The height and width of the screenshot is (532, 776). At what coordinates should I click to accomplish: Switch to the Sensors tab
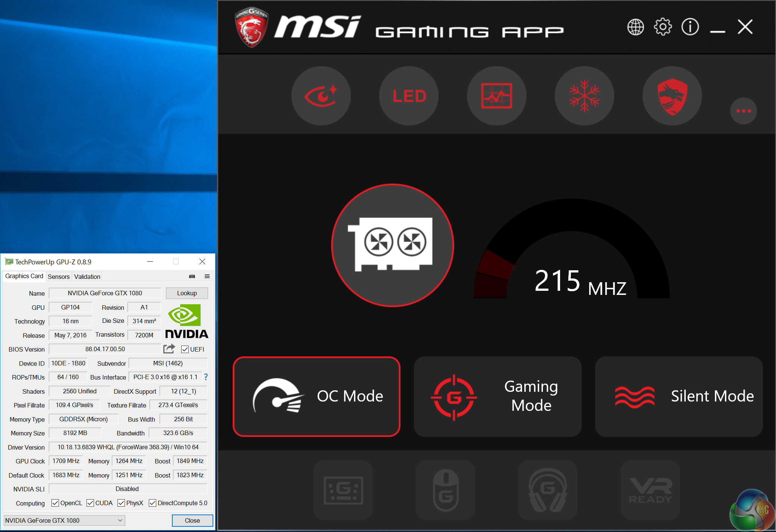59,277
